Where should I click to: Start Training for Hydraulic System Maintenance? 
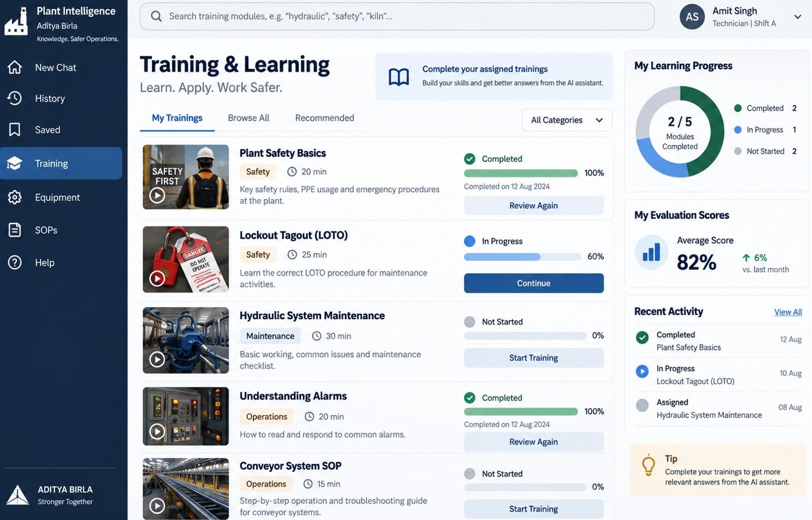click(x=534, y=358)
